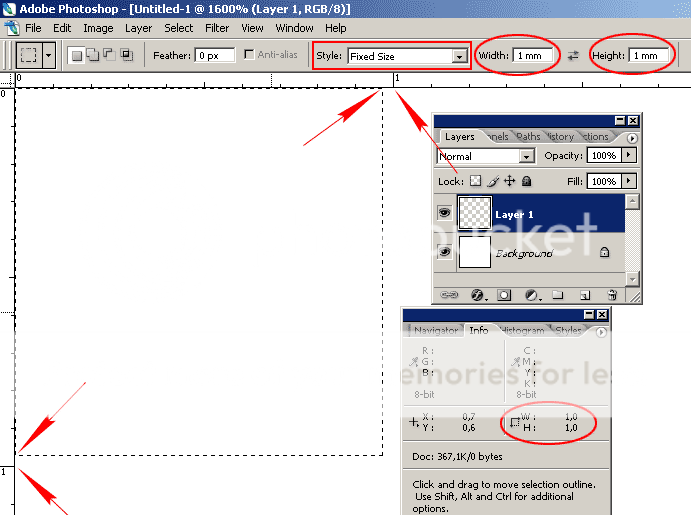The image size is (691, 515).
Task: Delete layer with the trash icon
Action: pyautogui.click(x=612, y=295)
